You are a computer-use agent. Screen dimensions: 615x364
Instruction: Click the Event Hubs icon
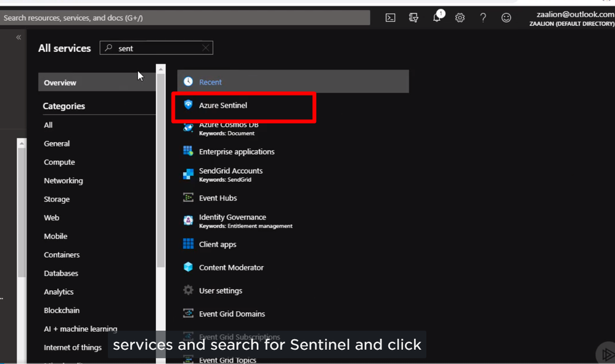pyautogui.click(x=189, y=197)
